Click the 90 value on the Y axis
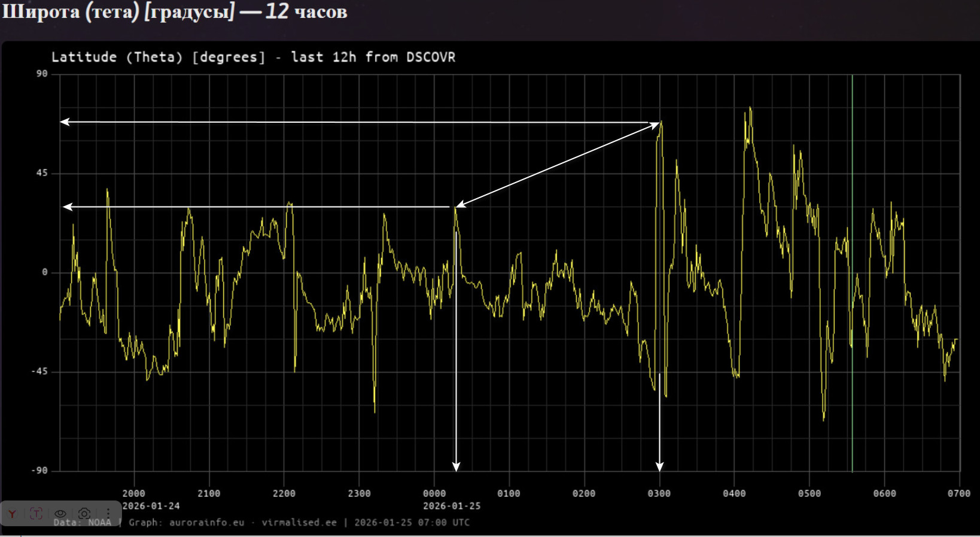This screenshot has height=537, width=980. [42, 74]
